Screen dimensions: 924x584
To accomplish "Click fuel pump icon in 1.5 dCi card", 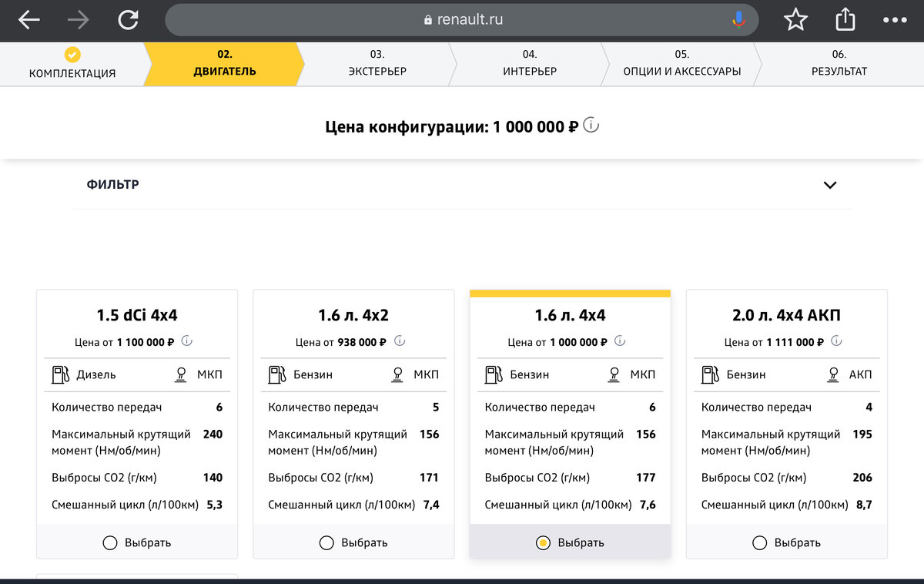I will pyautogui.click(x=60, y=374).
